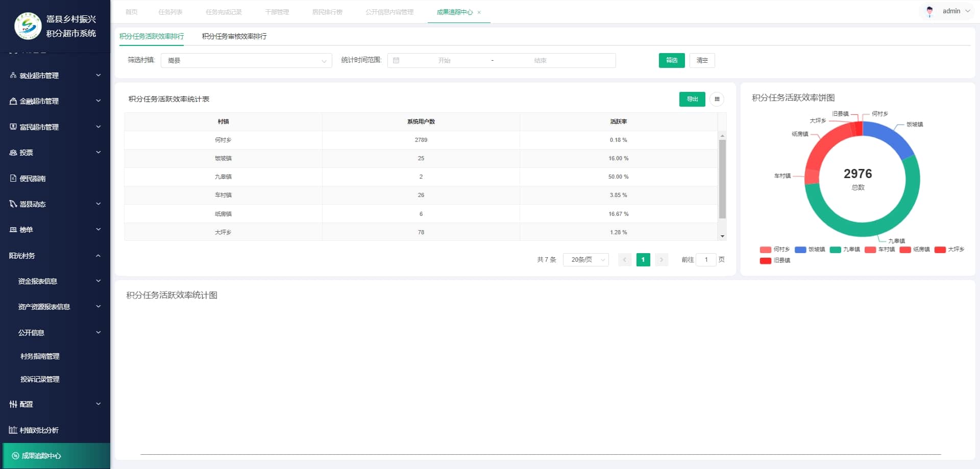980x469 pixels.
Task: Click the 配置 sliders icon
Action: tap(13, 404)
